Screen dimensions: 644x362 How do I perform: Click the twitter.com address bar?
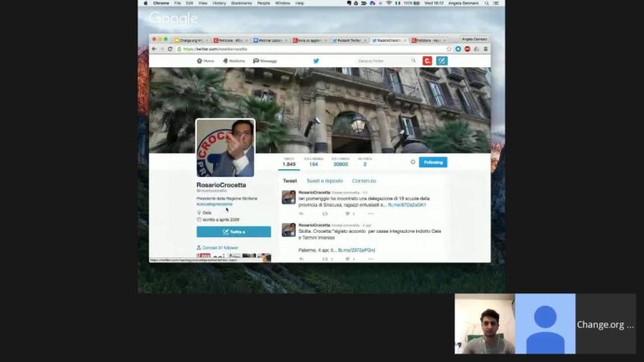312,49
